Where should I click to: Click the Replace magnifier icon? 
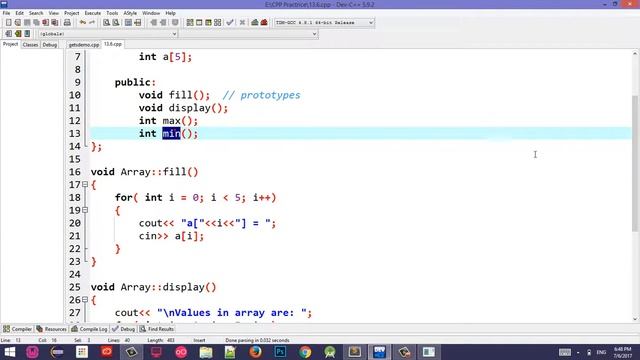[x=116, y=22]
